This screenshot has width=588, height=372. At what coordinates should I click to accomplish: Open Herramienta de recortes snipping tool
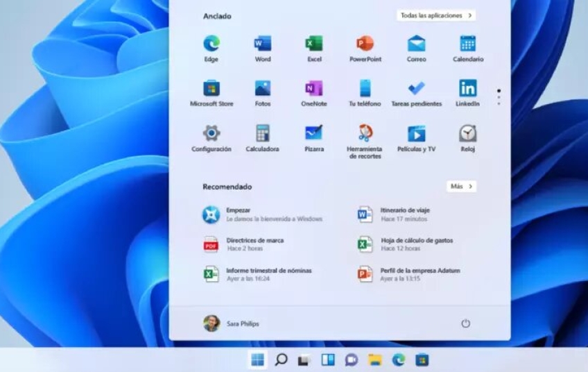click(x=365, y=133)
